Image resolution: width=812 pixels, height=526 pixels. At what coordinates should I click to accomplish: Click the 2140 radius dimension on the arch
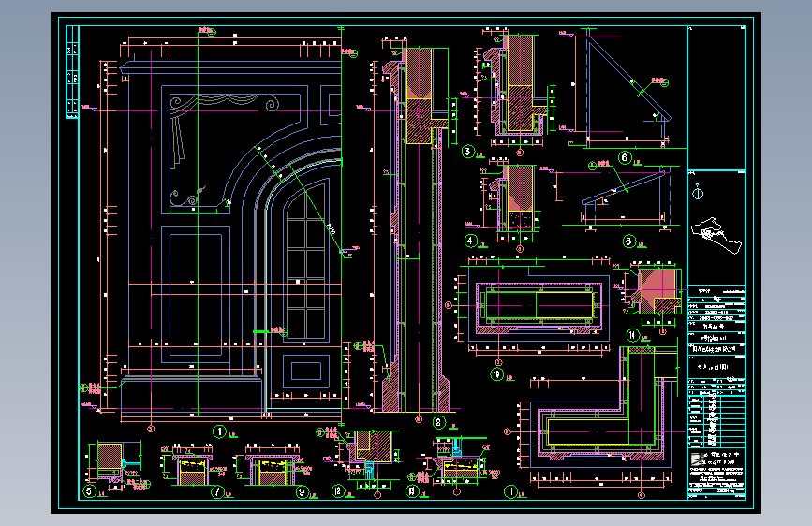[x=332, y=228]
